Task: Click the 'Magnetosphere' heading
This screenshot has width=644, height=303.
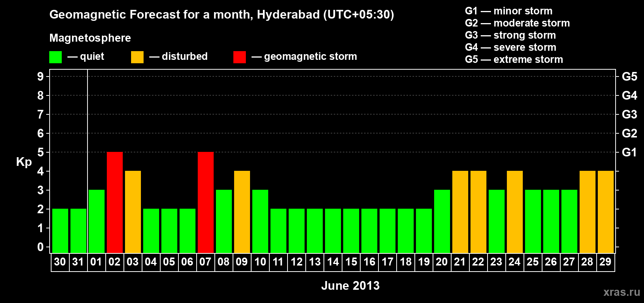Action: point(90,38)
